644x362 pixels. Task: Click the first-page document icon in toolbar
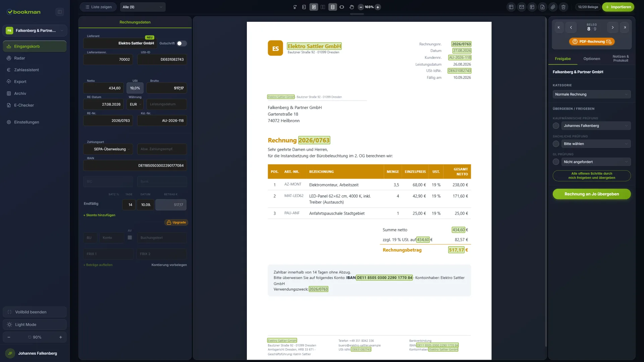(x=304, y=7)
